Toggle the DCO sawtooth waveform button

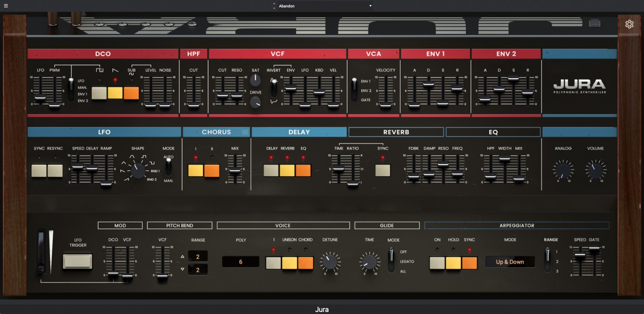point(115,93)
